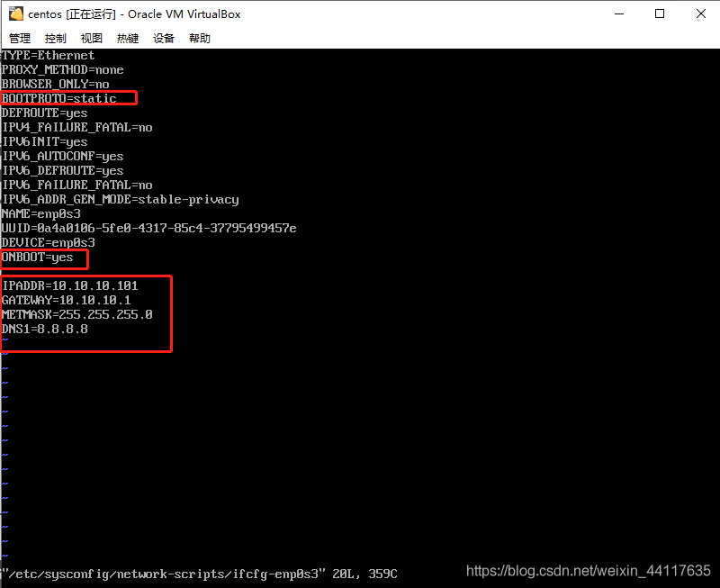Click the TYPE=Ethernet line
Screen dimensions: 720x588
(x=49, y=56)
